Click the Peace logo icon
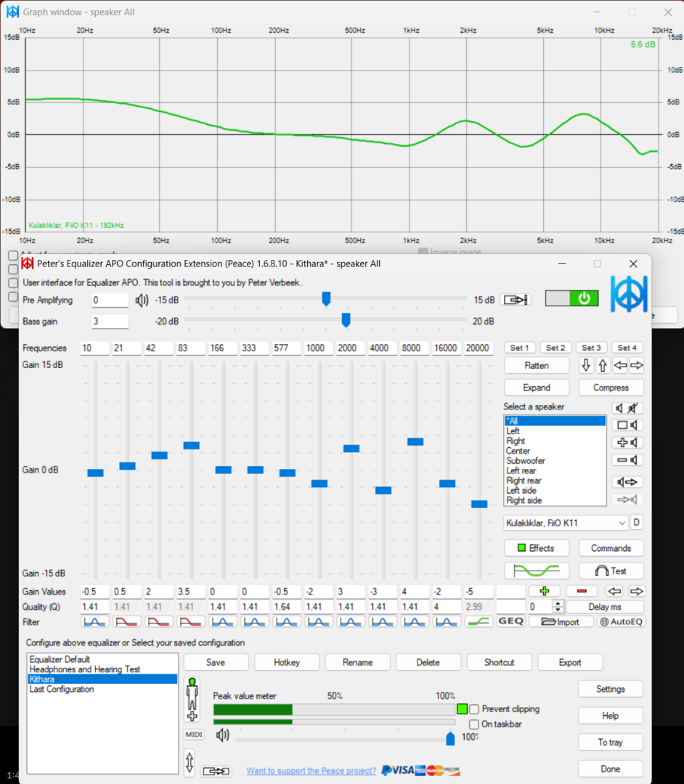The width and height of the screenshot is (684, 784). pos(629,295)
